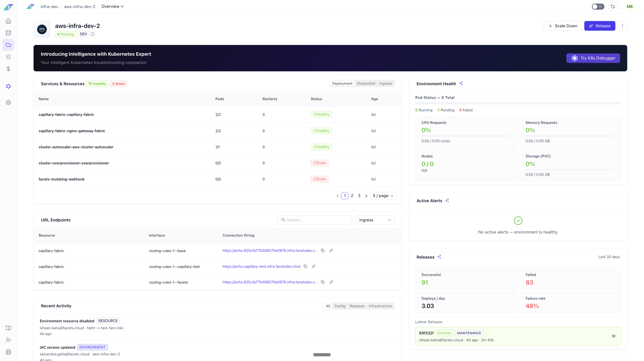
Task: Click the info icon beside DEV tag
Action: point(93,34)
